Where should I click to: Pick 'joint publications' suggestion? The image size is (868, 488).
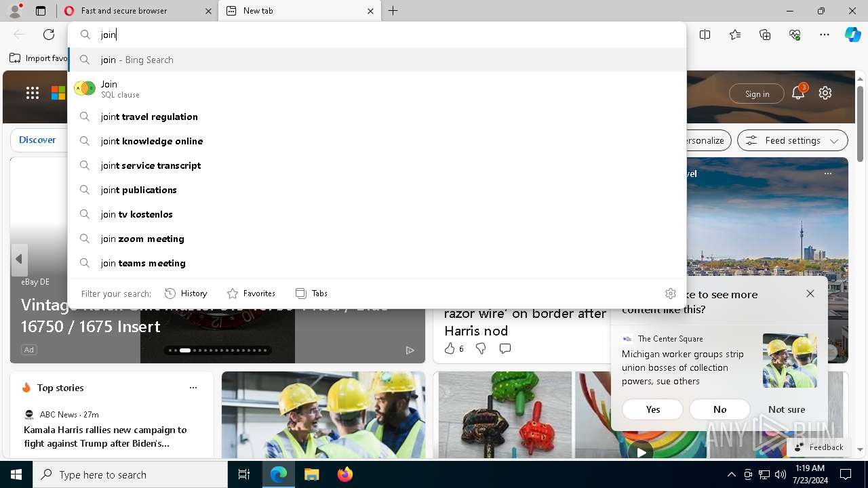377,190
